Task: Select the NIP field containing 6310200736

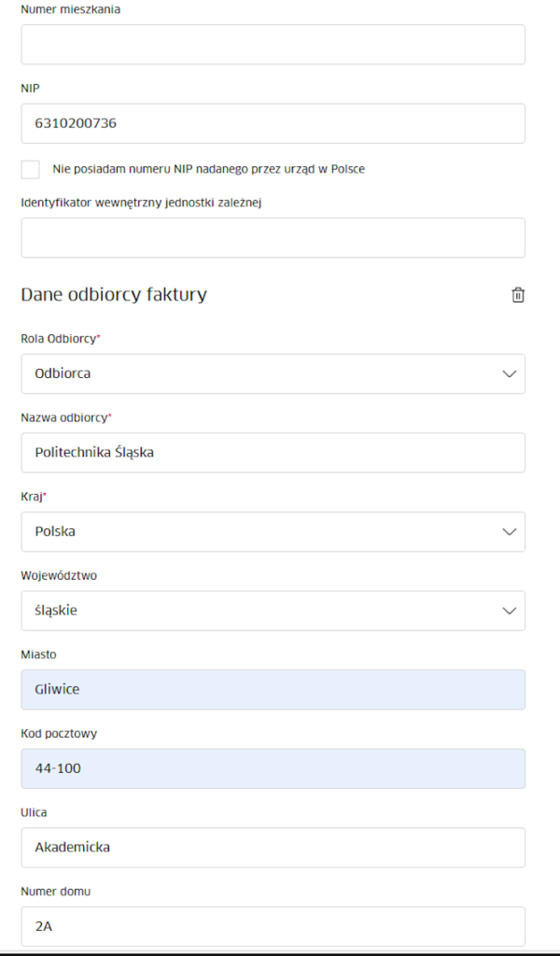Action: [x=273, y=122]
